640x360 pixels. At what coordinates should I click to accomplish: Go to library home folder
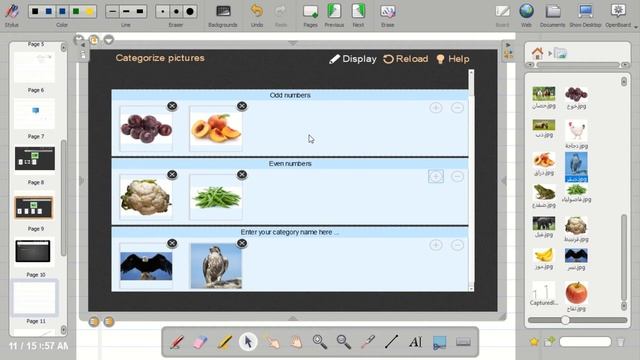pos(538,53)
